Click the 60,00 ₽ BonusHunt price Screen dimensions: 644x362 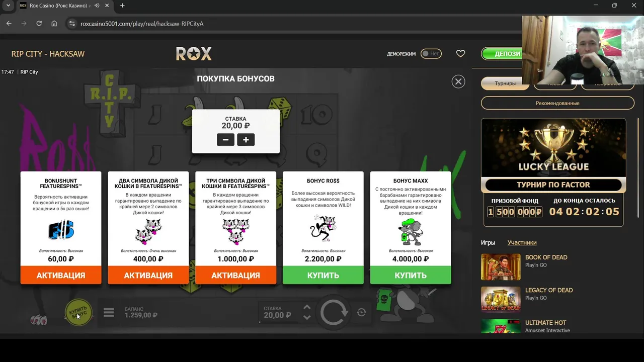[61, 259]
